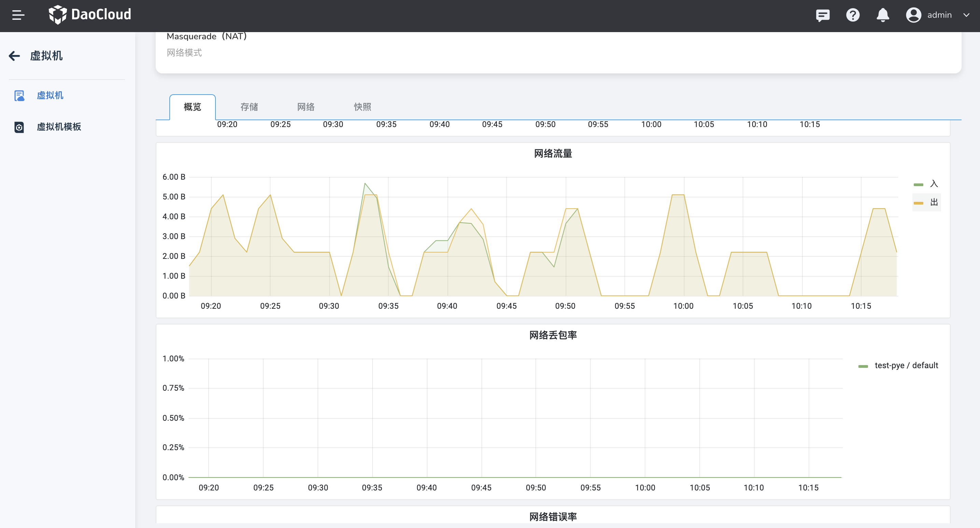Collapse the hamburger navigation menu
Screen dimensions: 980x528
coord(18,15)
